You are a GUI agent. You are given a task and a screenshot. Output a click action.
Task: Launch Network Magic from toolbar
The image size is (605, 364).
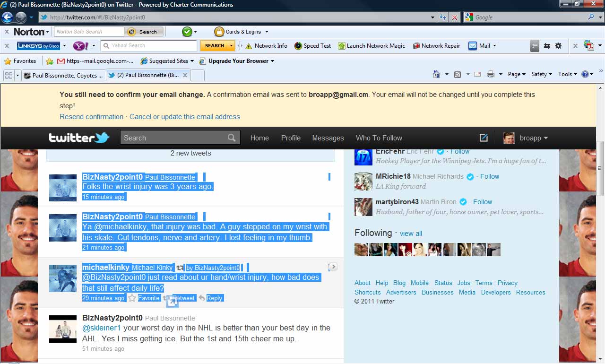click(x=372, y=46)
